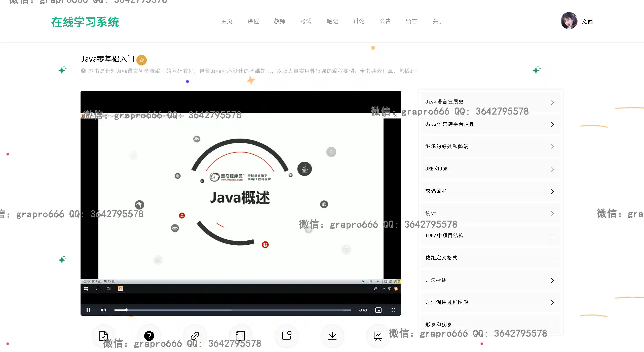Enter fullscreen video mode
The height and width of the screenshot is (352, 644).
click(x=393, y=310)
